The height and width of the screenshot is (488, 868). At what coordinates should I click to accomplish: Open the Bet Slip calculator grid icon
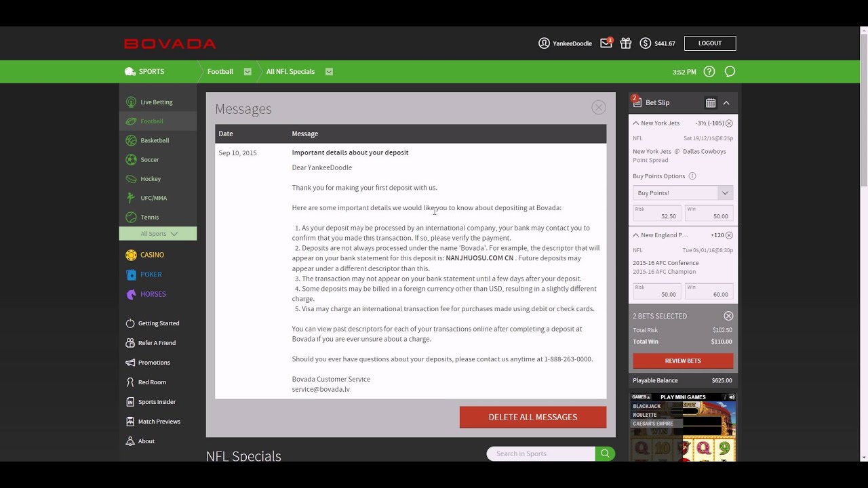click(711, 103)
